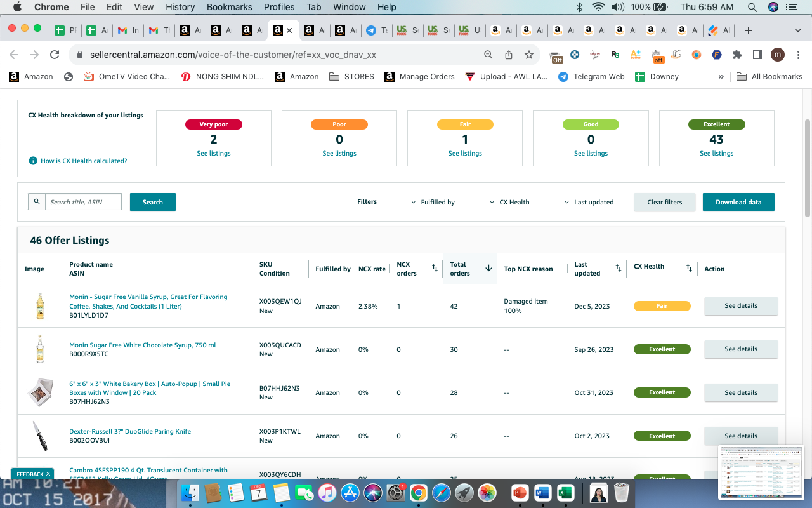The height and width of the screenshot is (508, 812).
Task: Click the Wi-Fi icon in menu bar
Action: pos(598,7)
